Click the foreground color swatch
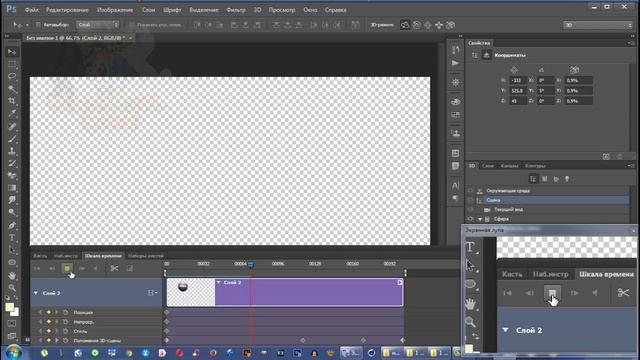 click(9, 307)
